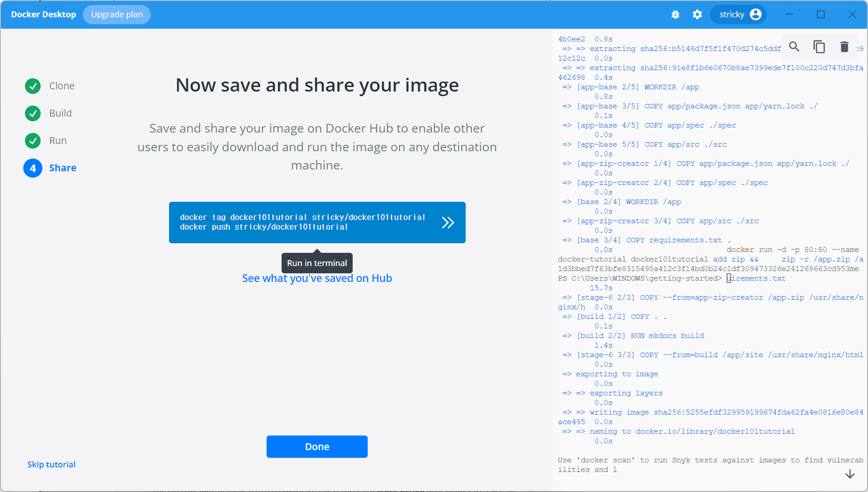Click the double-chevron run icon
868x492 pixels.
[448, 222]
